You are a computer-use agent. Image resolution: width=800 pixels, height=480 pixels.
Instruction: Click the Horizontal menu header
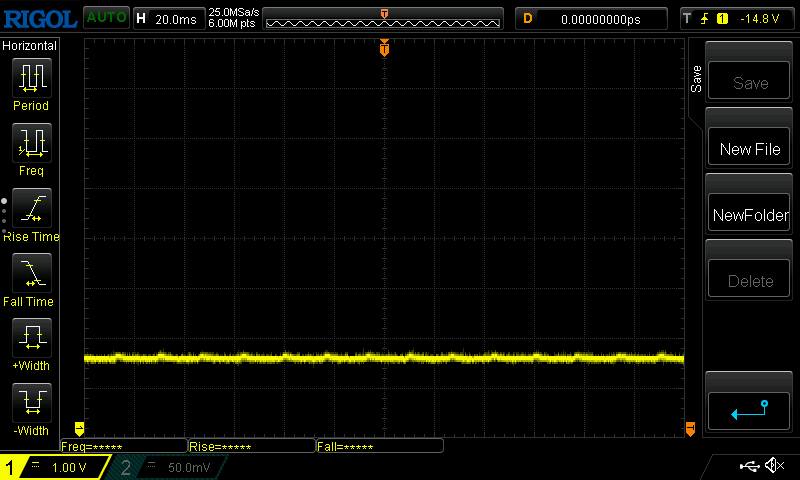pyautogui.click(x=30, y=46)
